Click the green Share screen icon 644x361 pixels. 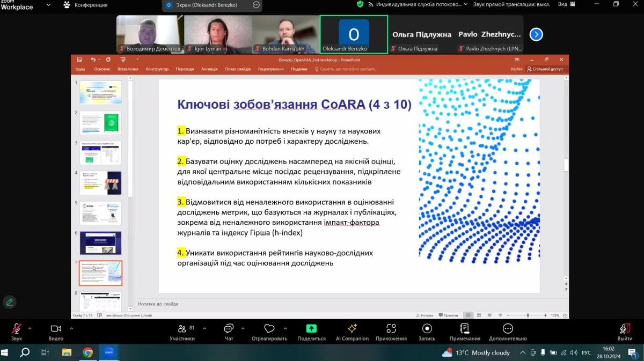point(311,329)
